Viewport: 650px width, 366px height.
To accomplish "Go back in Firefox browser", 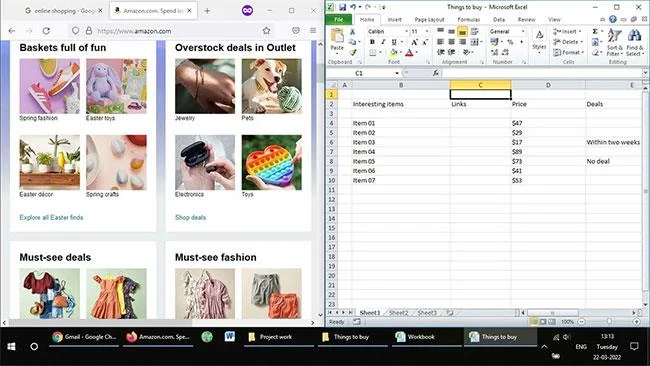I will pos(12,31).
